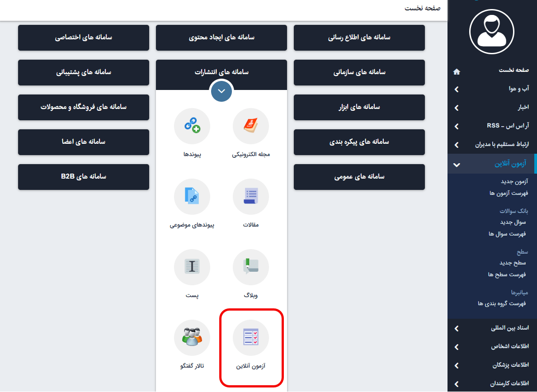Click the سامانه های اطلاع رسانی button
Viewport: 537px width, 392px height.
(359, 38)
